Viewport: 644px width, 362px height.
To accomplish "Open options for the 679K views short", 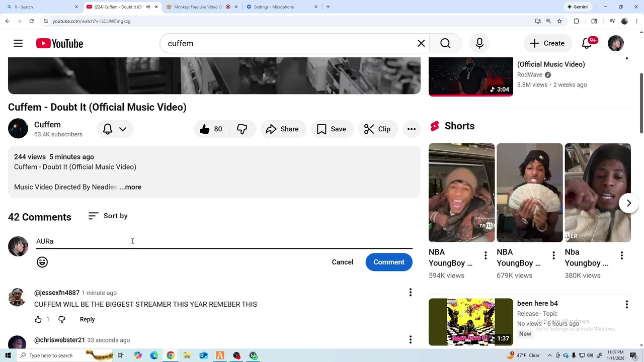I will click(x=553, y=256).
